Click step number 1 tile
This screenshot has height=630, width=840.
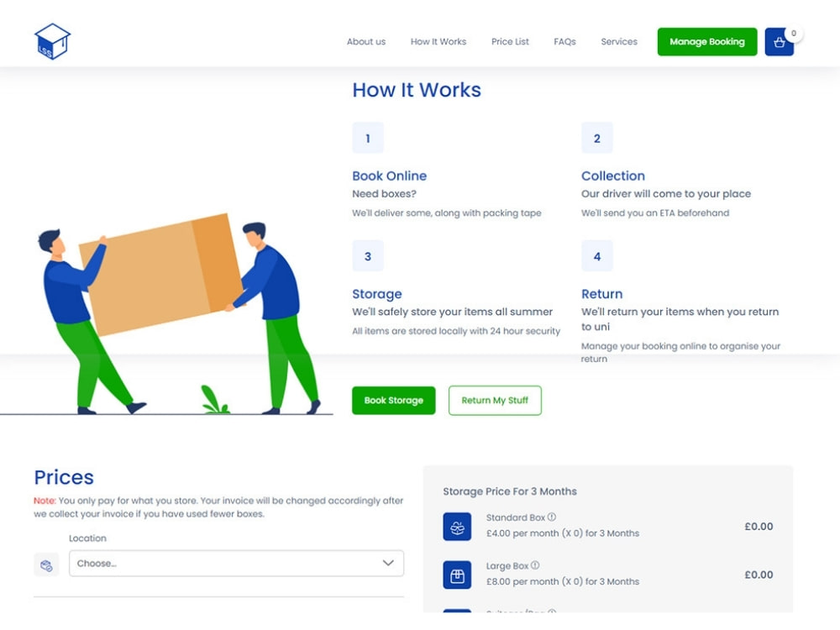click(x=368, y=139)
